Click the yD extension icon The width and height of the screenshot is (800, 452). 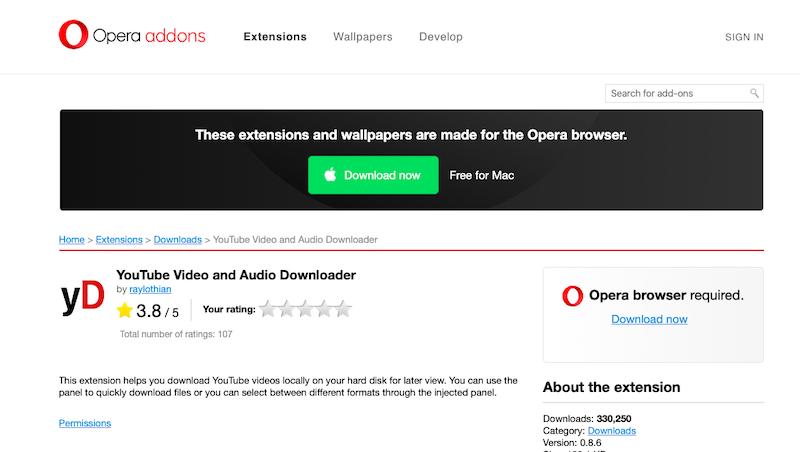pos(81,296)
